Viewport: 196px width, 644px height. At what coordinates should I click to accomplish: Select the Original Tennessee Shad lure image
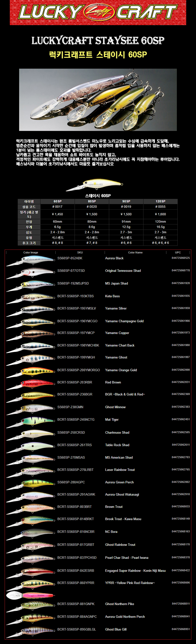click(x=30, y=273)
